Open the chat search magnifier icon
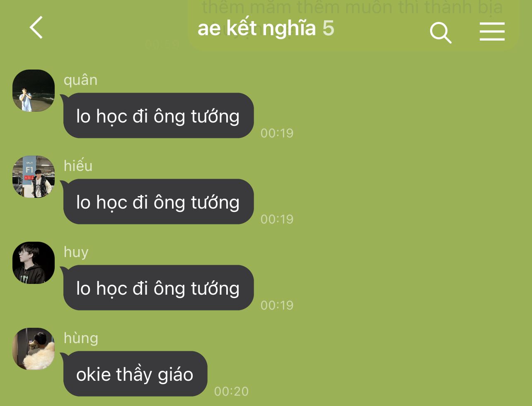The width and height of the screenshot is (532, 406). click(x=440, y=33)
